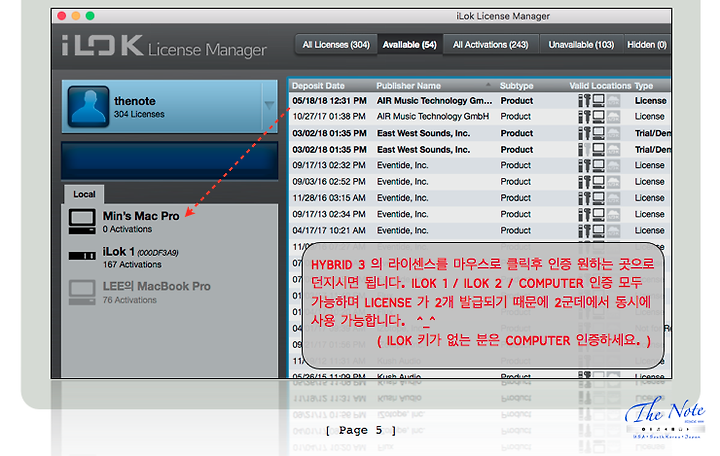Select the 05/18/18 12:31 PM license date

(x=329, y=101)
